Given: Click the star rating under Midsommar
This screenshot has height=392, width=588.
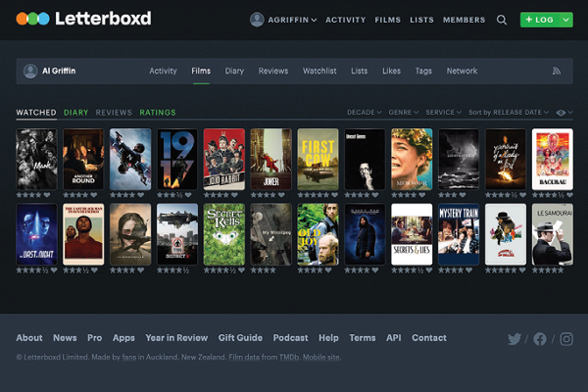Looking at the screenshot, I should (x=404, y=195).
